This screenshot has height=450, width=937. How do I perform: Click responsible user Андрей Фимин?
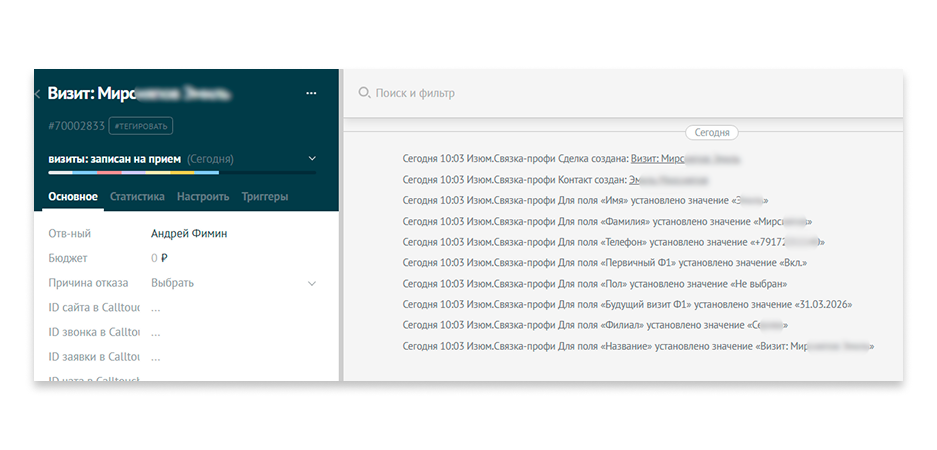coord(189,234)
